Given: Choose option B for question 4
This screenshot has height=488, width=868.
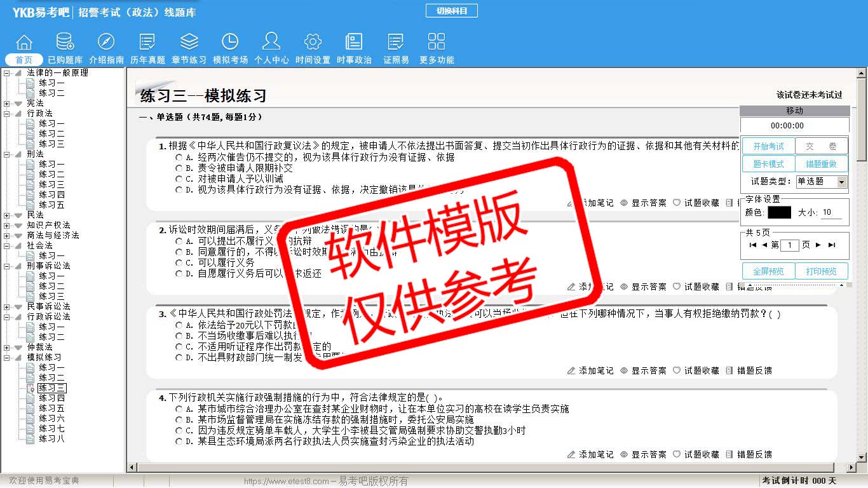Looking at the screenshot, I should (x=179, y=420).
